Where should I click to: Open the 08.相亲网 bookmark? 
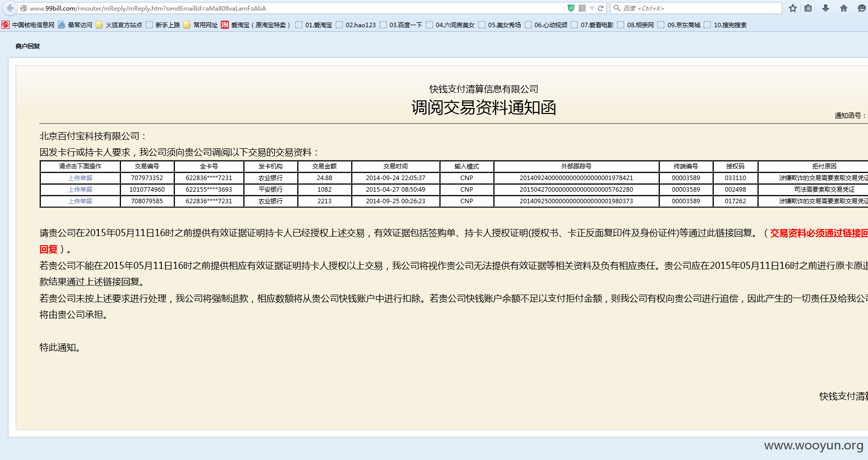point(636,25)
